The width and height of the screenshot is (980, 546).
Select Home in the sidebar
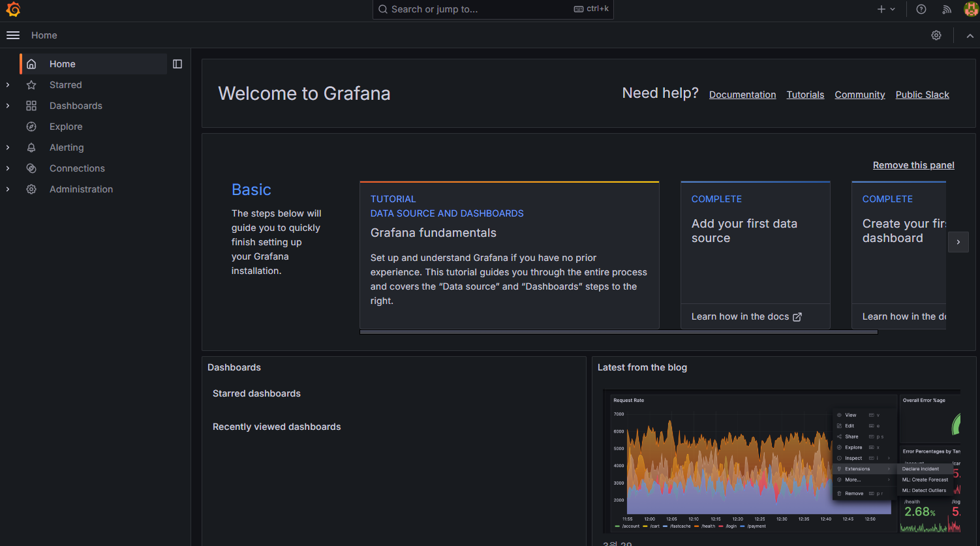point(93,64)
